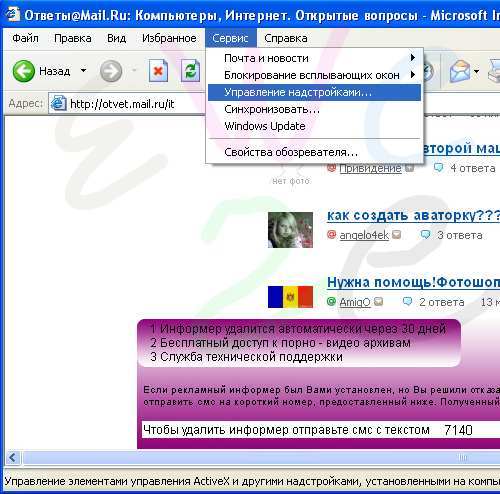The width and height of the screenshot is (500, 494).
Task: Click the gray Forward arrow button
Action: point(111,71)
